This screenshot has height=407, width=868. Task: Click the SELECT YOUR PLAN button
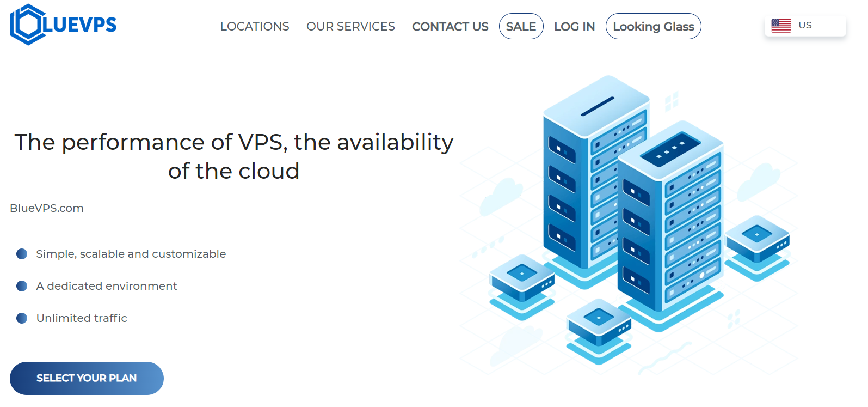pyautogui.click(x=87, y=378)
